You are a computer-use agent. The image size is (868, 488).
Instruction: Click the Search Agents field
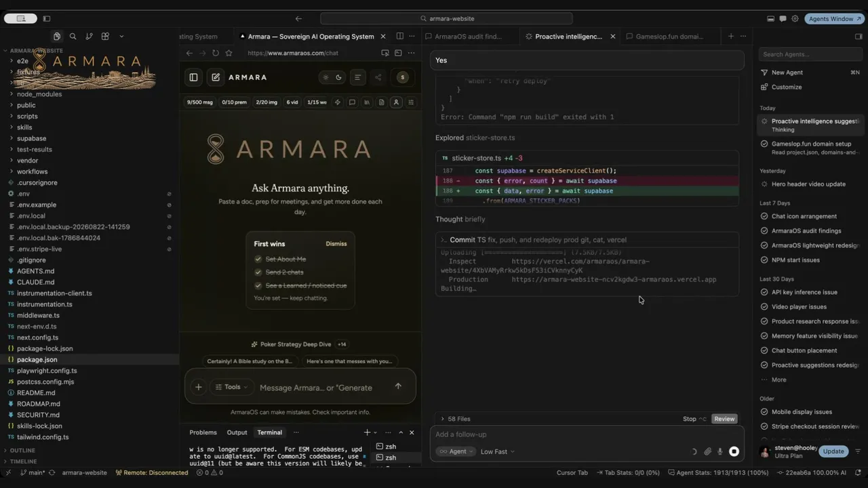pos(810,54)
